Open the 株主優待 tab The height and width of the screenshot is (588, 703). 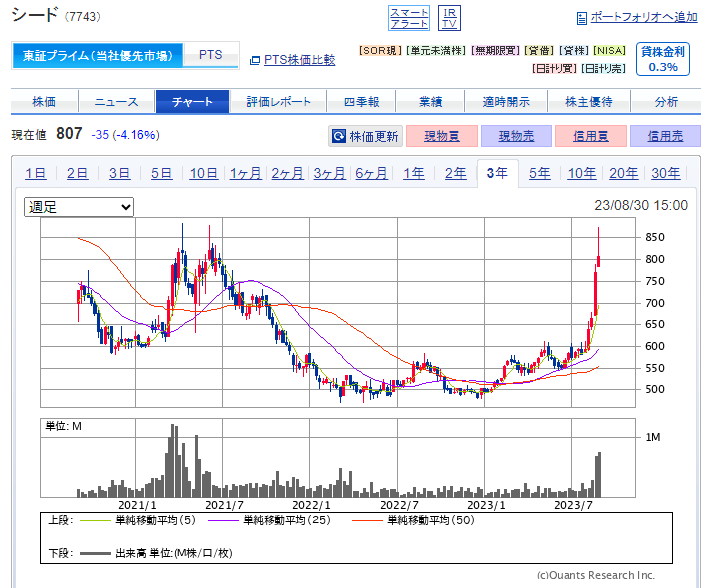pyautogui.click(x=589, y=102)
